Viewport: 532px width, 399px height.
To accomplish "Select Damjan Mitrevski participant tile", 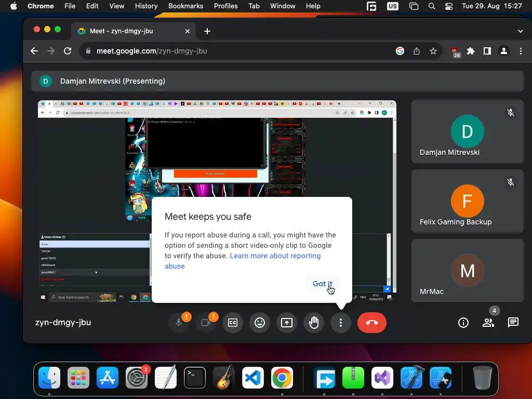I will point(468,131).
